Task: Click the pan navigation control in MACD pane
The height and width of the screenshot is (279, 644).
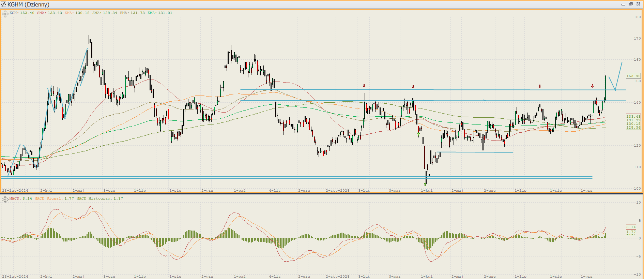Action: pos(5,200)
